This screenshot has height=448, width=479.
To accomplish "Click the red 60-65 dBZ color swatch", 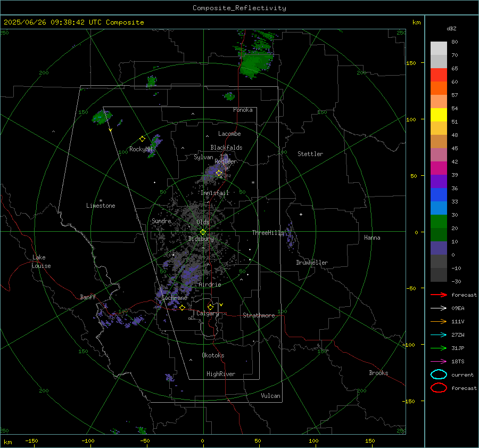I will [439, 75].
